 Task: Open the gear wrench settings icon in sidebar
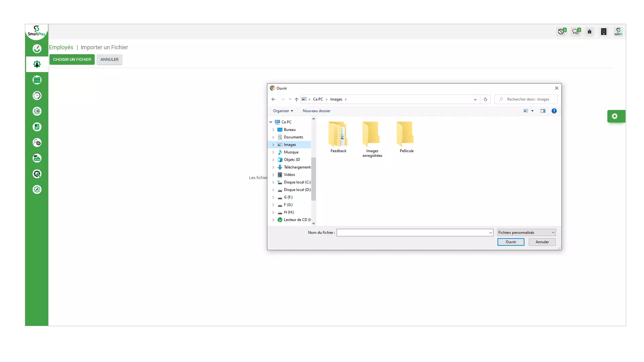pyautogui.click(x=37, y=174)
